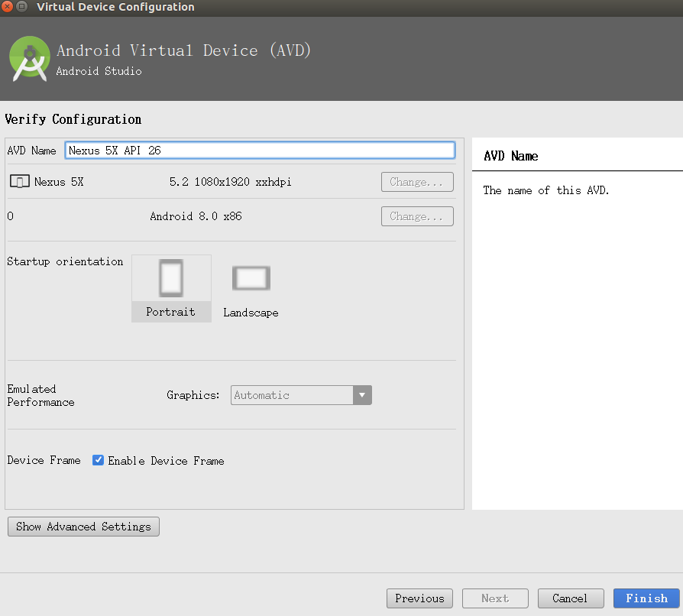Click Change button for Nexus 5X device
Image resolution: width=683 pixels, height=616 pixels.
417,182
